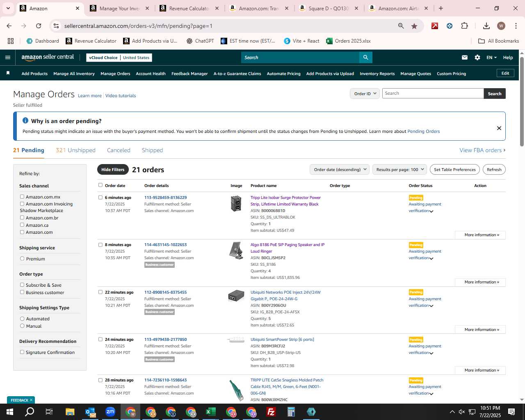525x420 pixels.
Task: Open the mail messages icon
Action: coord(465,57)
